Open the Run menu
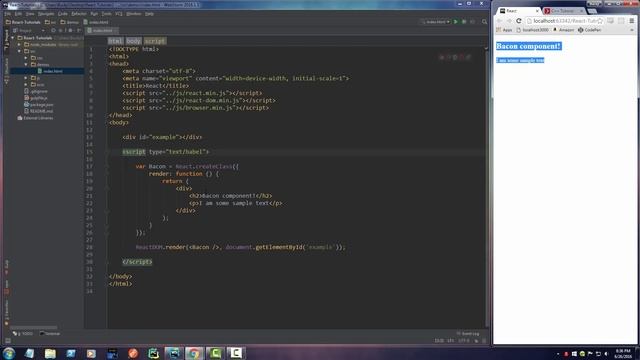640x360 pixels. pyautogui.click(x=94, y=14)
